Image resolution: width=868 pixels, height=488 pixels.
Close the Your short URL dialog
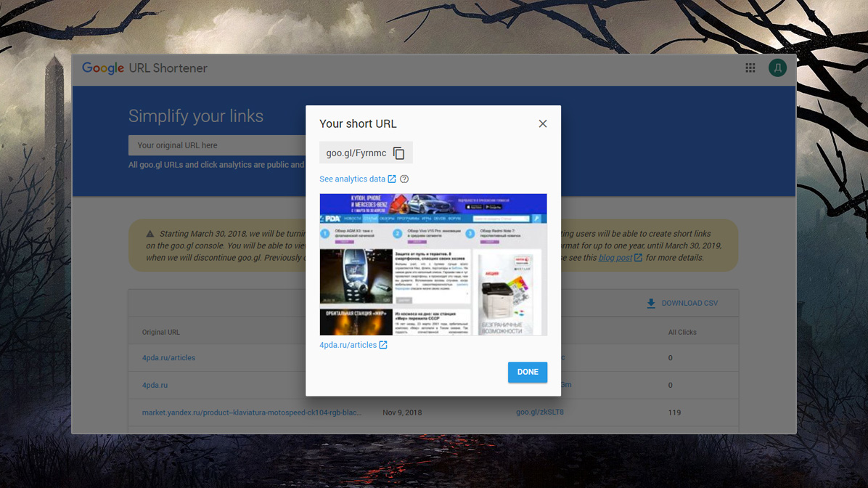click(x=542, y=124)
